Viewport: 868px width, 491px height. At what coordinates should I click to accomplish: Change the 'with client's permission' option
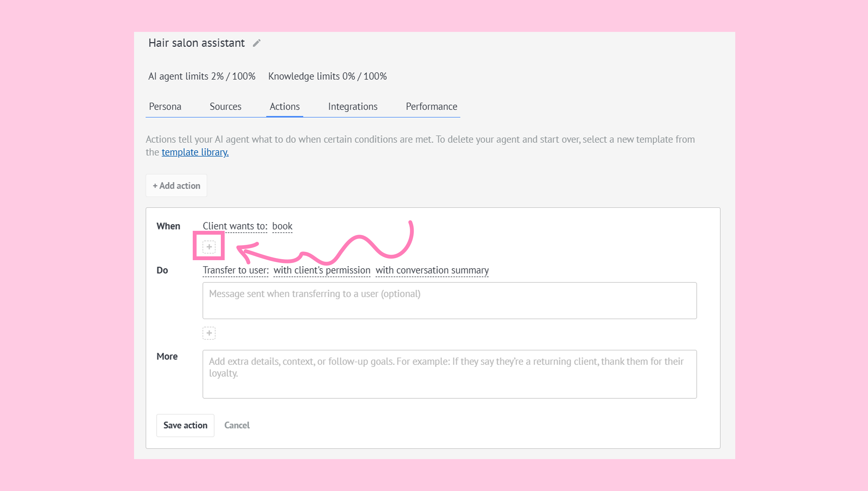point(322,270)
